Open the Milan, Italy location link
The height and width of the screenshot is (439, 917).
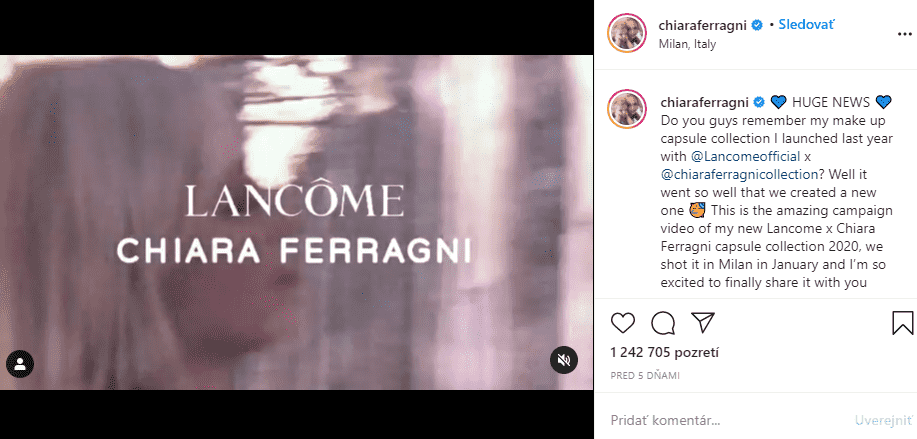(x=687, y=44)
